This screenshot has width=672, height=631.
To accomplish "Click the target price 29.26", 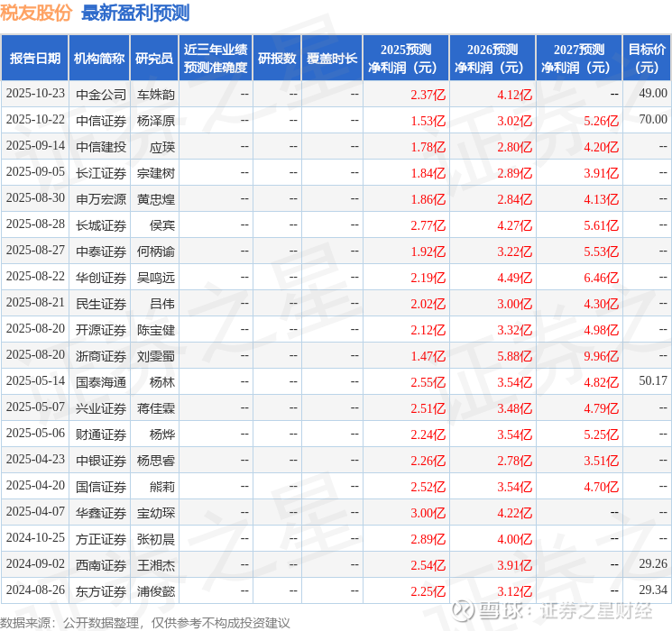I will point(653,563).
